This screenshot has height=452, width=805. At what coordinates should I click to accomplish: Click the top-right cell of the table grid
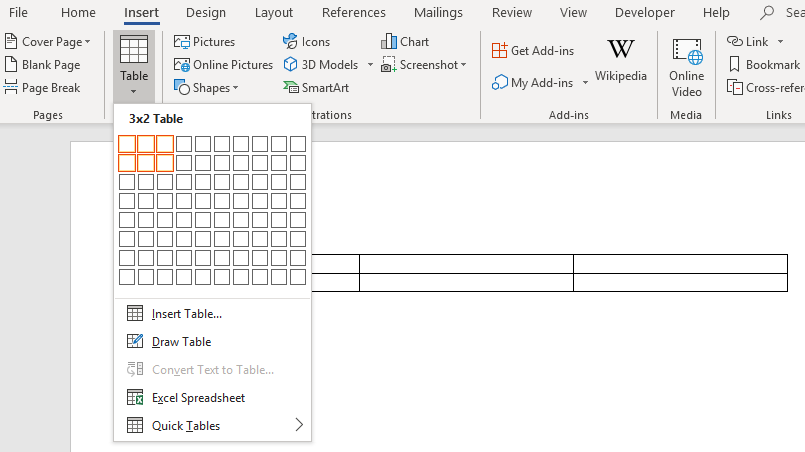point(298,144)
